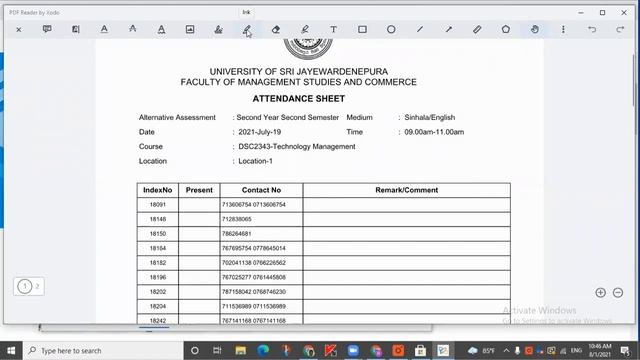This screenshot has height=360, width=640.
Task: Select the eraser tool
Action: pyautogui.click(x=276, y=29)
